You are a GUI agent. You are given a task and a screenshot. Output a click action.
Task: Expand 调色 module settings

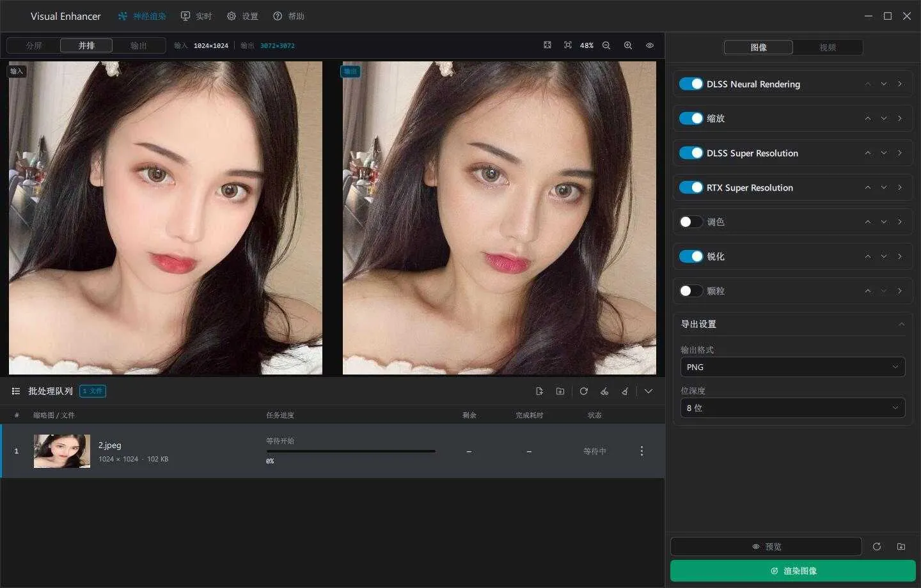[x=900, y=222]
